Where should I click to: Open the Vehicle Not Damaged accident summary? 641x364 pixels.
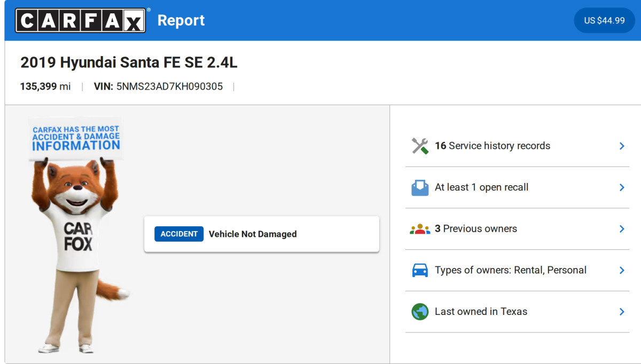(x=253, y=234)
